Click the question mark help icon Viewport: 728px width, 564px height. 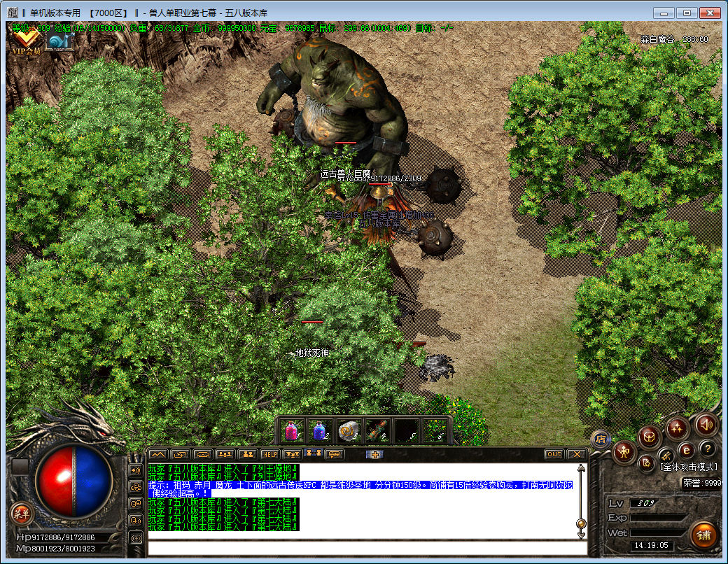[708, 449]
